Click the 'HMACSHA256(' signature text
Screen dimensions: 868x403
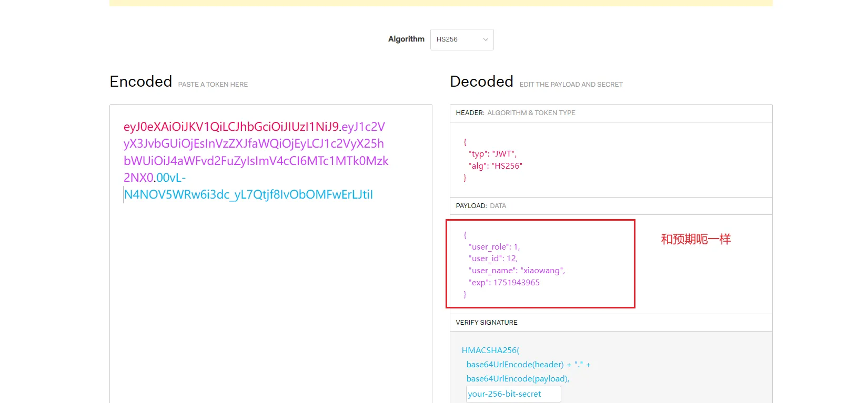490,350
